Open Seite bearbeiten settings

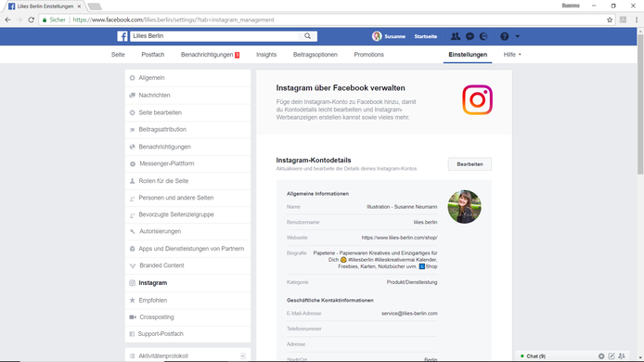pos(187,112)
